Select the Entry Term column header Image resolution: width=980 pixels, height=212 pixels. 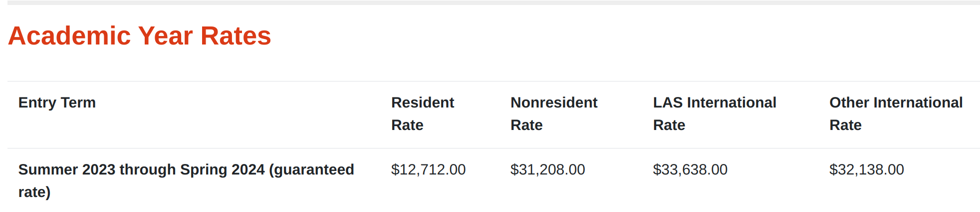tap(57, 102)
